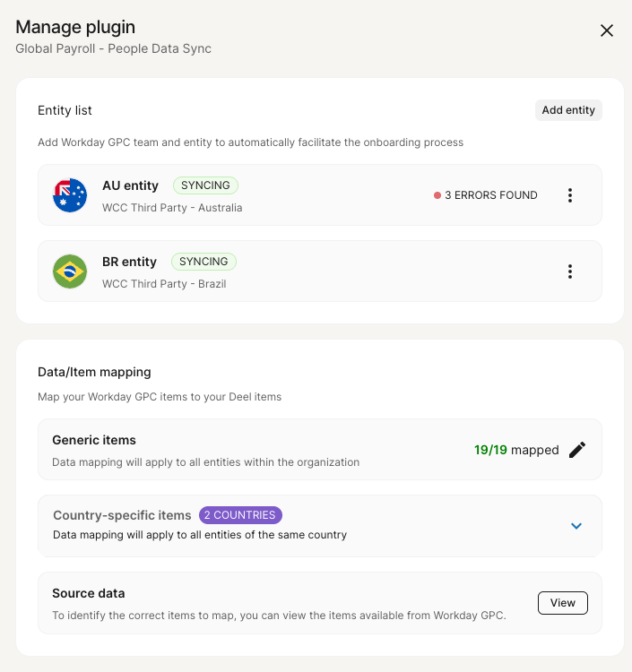Click the Country-specific items heading
Image resolution: width=632 pixels, height=672 pixels.
[x=122, y=515]
